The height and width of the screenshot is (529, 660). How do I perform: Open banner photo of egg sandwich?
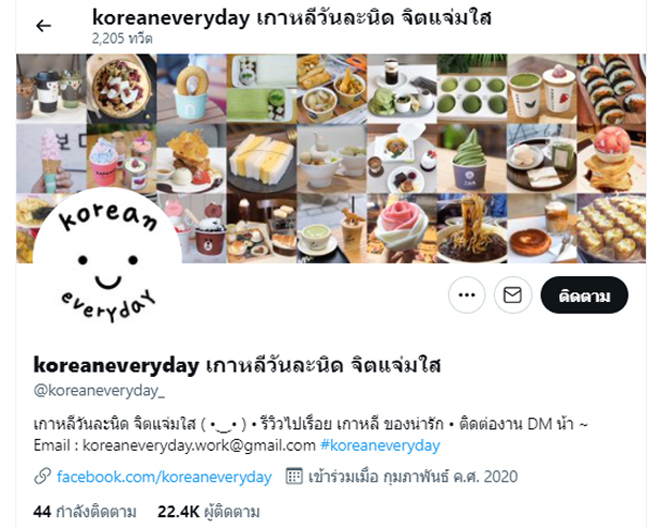click(x=261, y=159)
